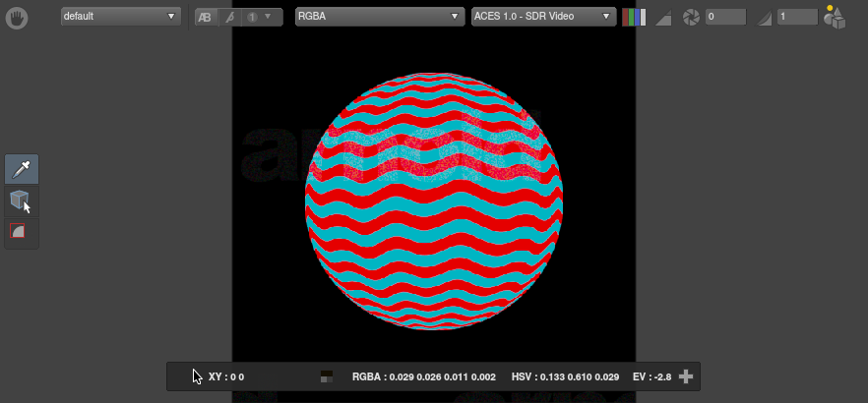Viewport: 868px width, 403px height.
Task: Click the sampled color swatch in info bar
Action: click(x=327, y=376)
